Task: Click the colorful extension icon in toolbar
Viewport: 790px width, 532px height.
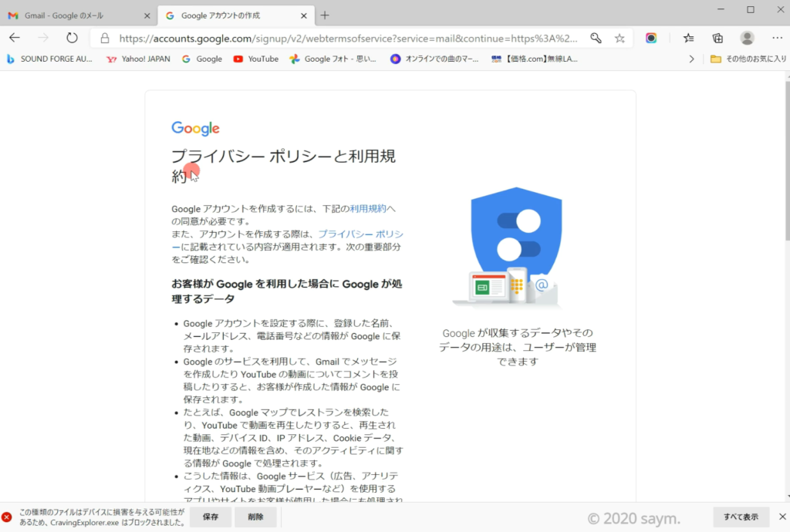Action: tap(652, 38)
